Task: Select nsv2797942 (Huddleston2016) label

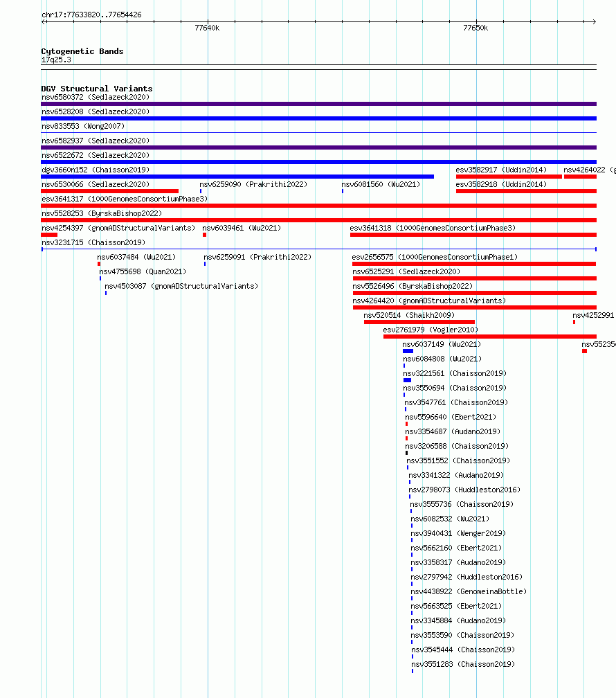Action: 466,577
